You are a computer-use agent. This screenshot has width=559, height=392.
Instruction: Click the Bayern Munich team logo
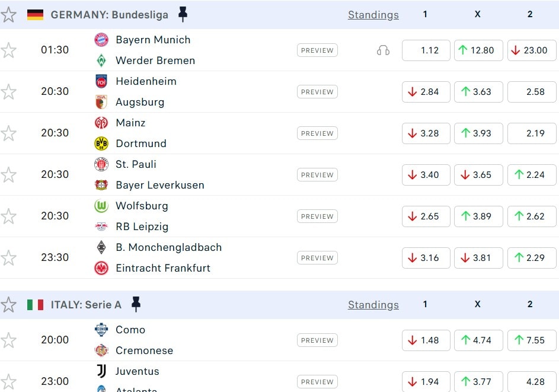point(101,40)
